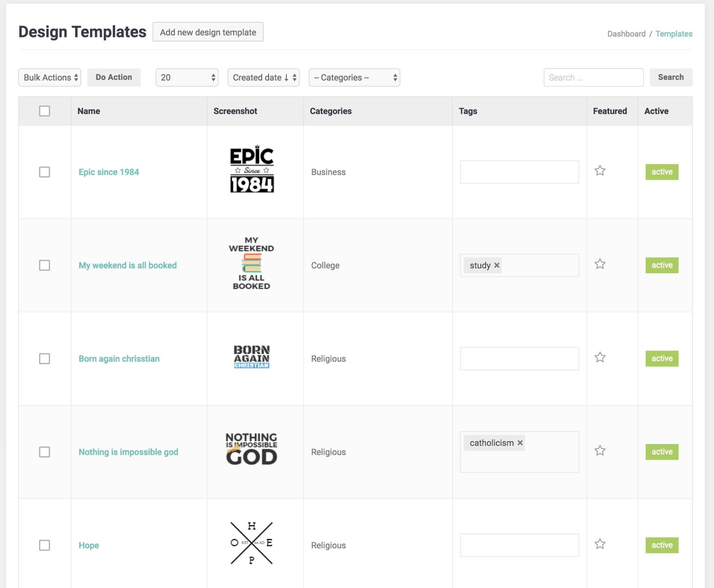The width and height of the screenshot is (714, 588).
Task: Tick the checkbox for Hope template
Action: [45, 545]
